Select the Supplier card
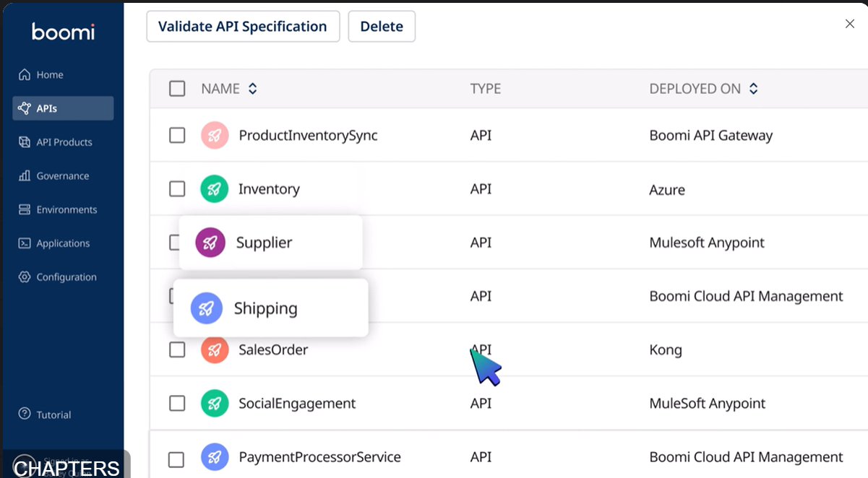The height and width of the screenshot is (478, 868). point(270,243)
